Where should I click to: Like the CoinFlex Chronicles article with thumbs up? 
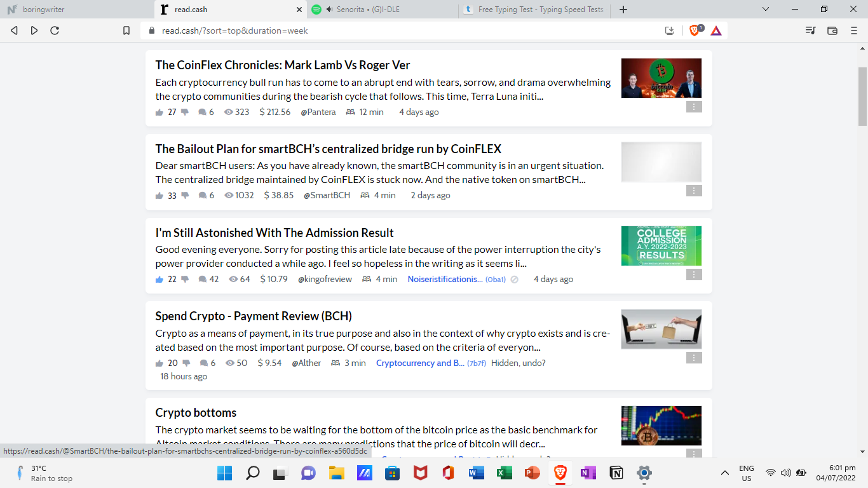point(159,112)
